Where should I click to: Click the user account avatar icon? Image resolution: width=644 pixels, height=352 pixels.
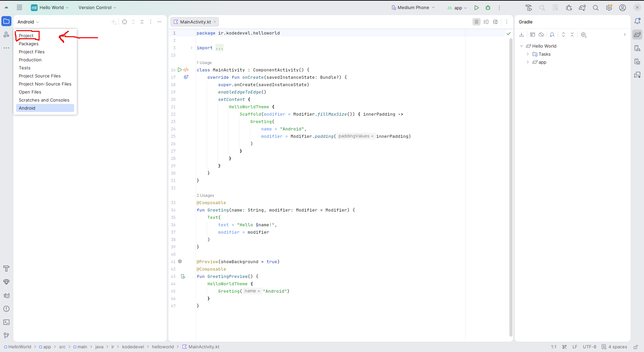coord(623,8)
